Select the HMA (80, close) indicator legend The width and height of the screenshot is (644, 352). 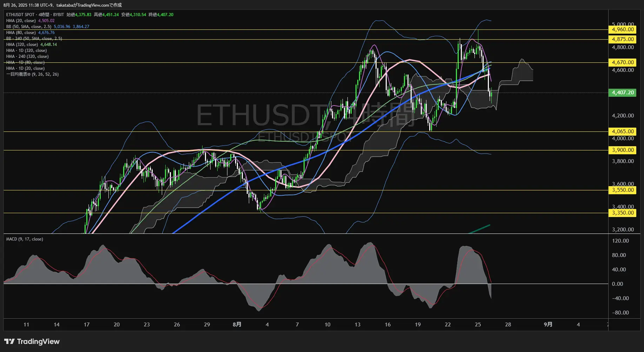point(21,33)
